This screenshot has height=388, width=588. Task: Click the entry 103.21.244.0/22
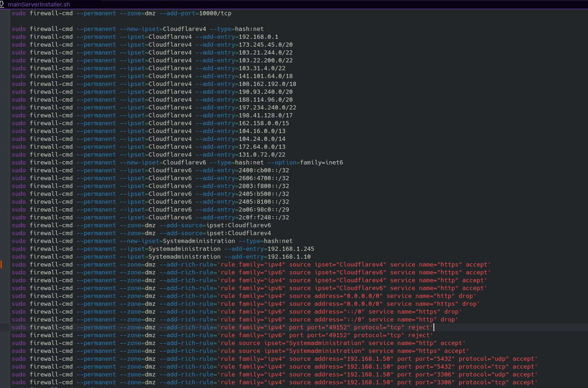click(x=266, y=52)
